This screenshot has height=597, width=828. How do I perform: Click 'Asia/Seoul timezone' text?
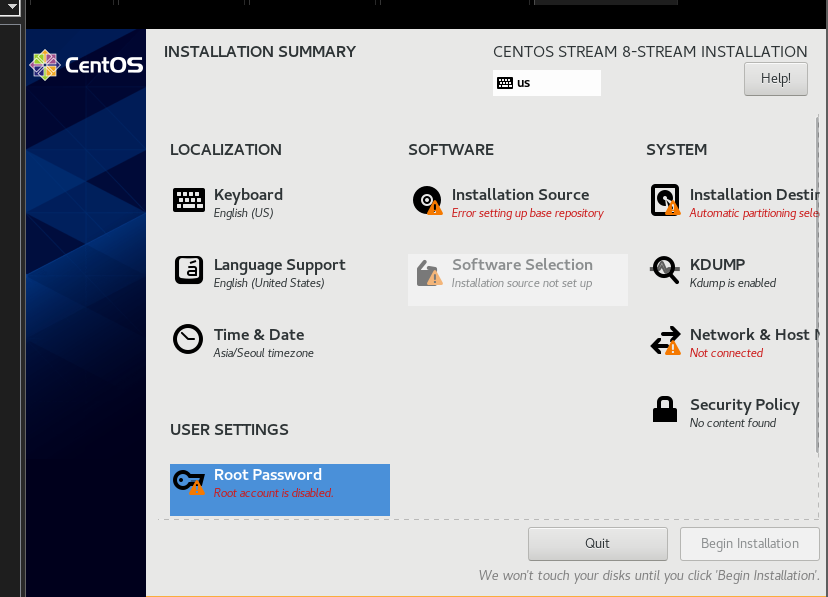pyautogui.click(x=264, y=353)
